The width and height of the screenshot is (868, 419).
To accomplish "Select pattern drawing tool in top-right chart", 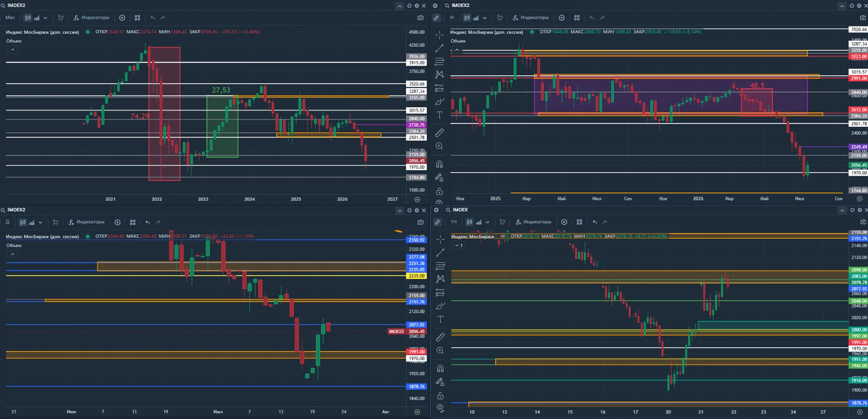I will [439, 74].
